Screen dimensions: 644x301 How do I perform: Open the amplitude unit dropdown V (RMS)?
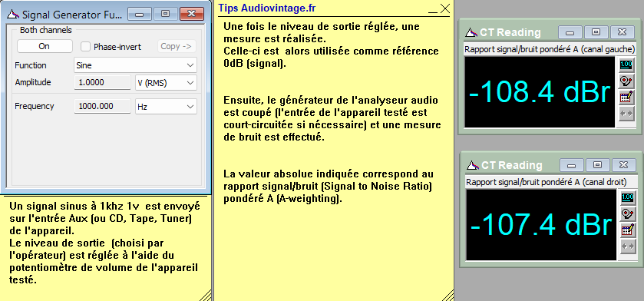(x=166, y=82)
